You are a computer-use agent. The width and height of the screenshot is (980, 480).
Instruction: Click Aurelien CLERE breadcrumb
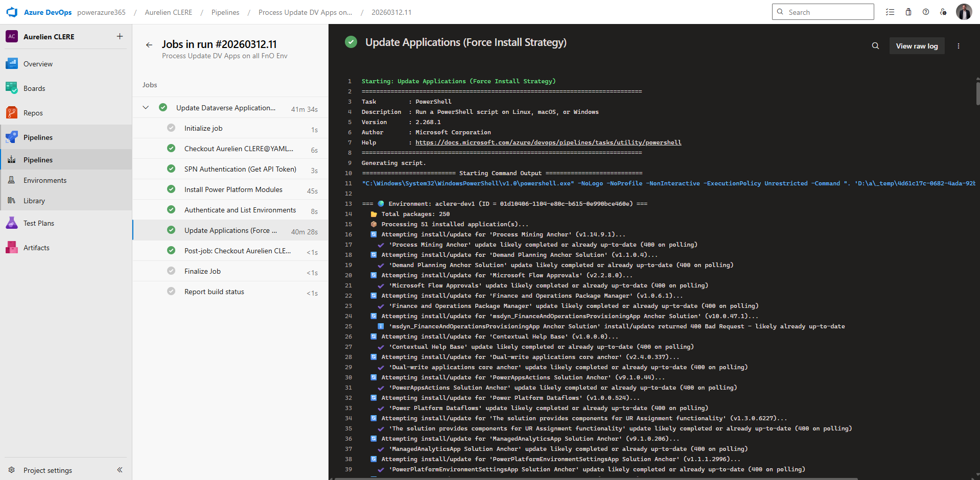click(169, 12)
